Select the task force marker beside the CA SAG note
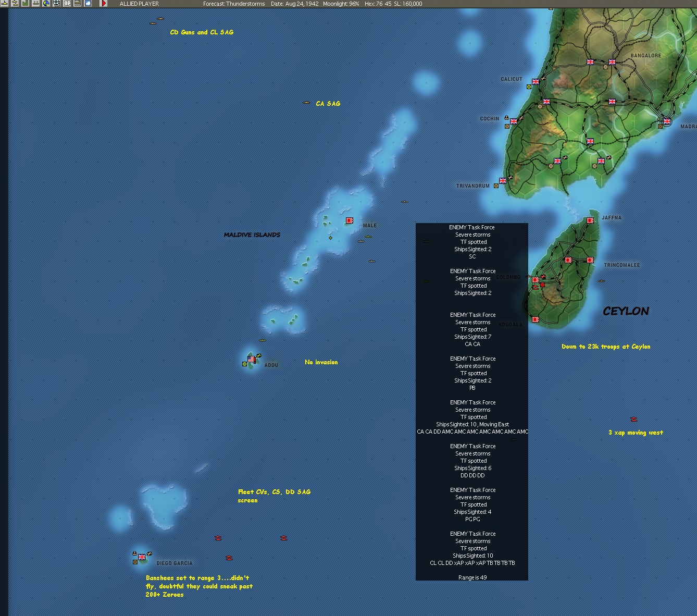This screenshot has height=616, width=697. [306, 103]
